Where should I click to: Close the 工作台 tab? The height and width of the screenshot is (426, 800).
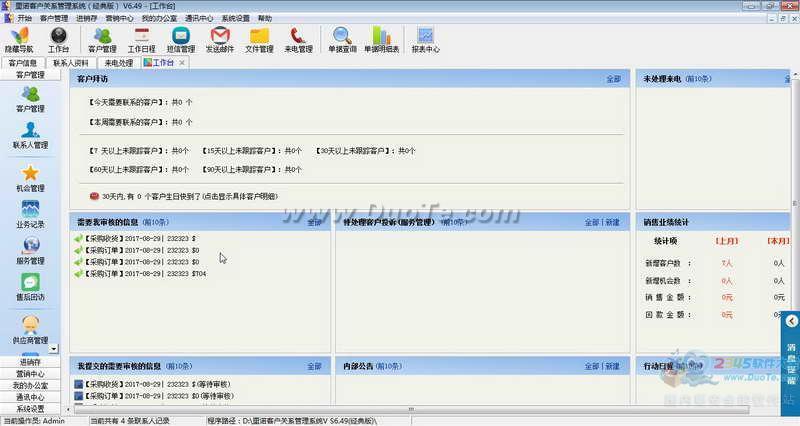click(x=182, y=63)
